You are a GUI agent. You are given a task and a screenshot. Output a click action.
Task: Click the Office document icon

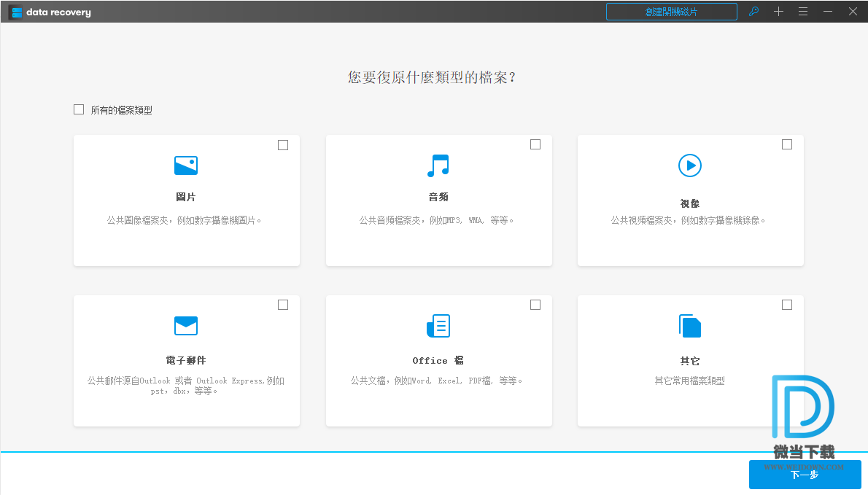coord(438,326)
